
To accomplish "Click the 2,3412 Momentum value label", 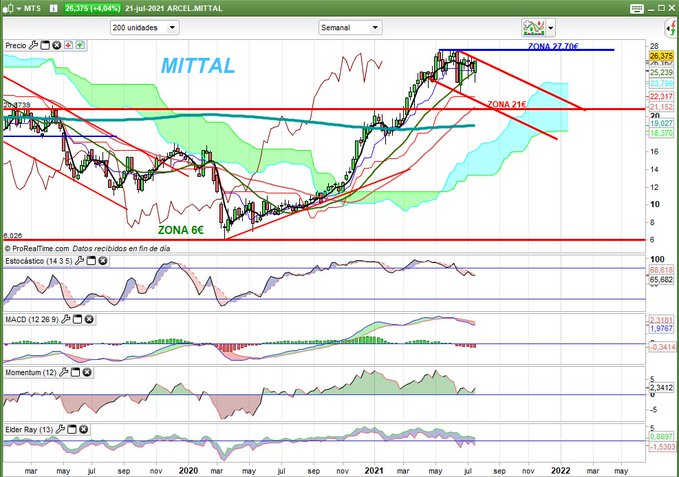I will [661, 387].
